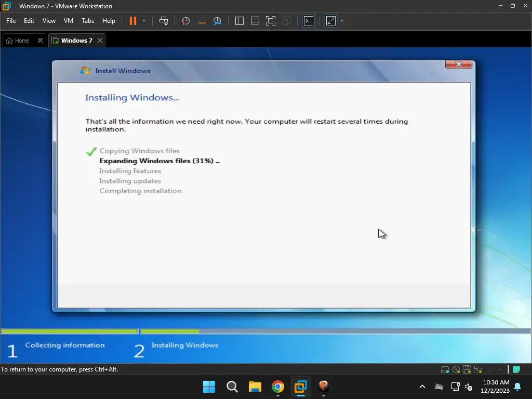Screen dimensions: 532x399
Task: Pause the virtual machine with the orange button
Action: 133,21
